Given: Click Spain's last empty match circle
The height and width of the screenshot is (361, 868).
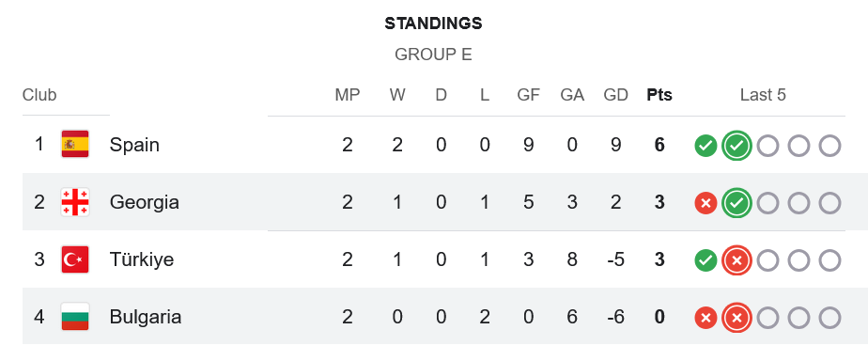Looking at the screenshot, I should click(829, 146).
